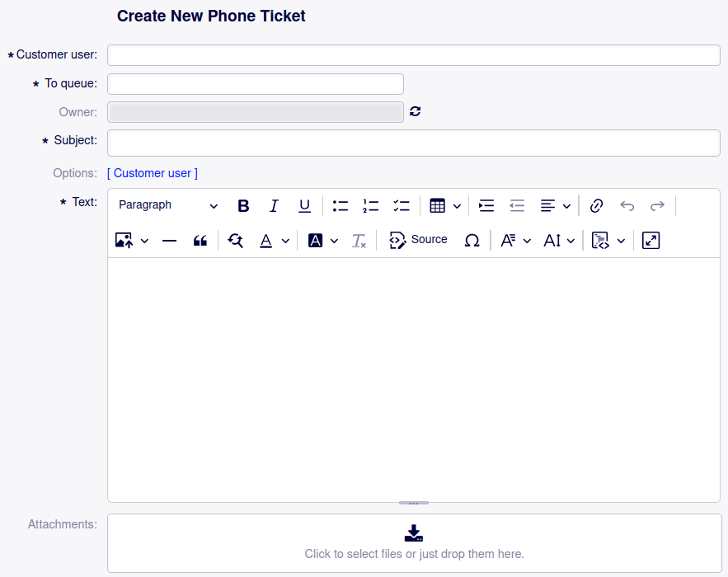Focus the Customer user input field
Viewport: 728px width, 577px height.
tap(414, 55)
